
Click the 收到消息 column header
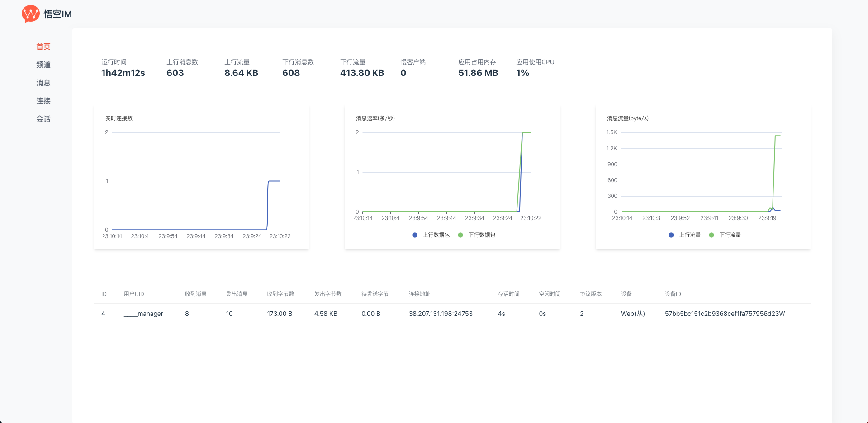[195, 294]
